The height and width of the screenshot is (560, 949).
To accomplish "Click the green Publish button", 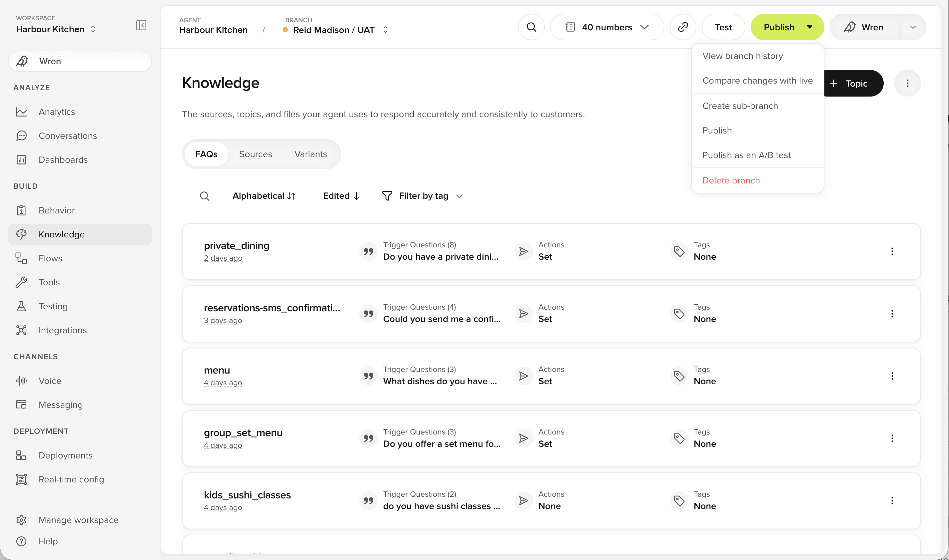I will [x=778, y=27].
